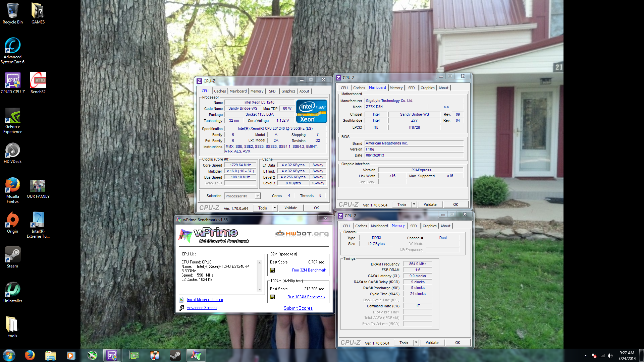The height and width of the screenshot is (362, 644).
Task: Launch CPUID CPU-Z desktop shortcut
Action: point(12,83)
